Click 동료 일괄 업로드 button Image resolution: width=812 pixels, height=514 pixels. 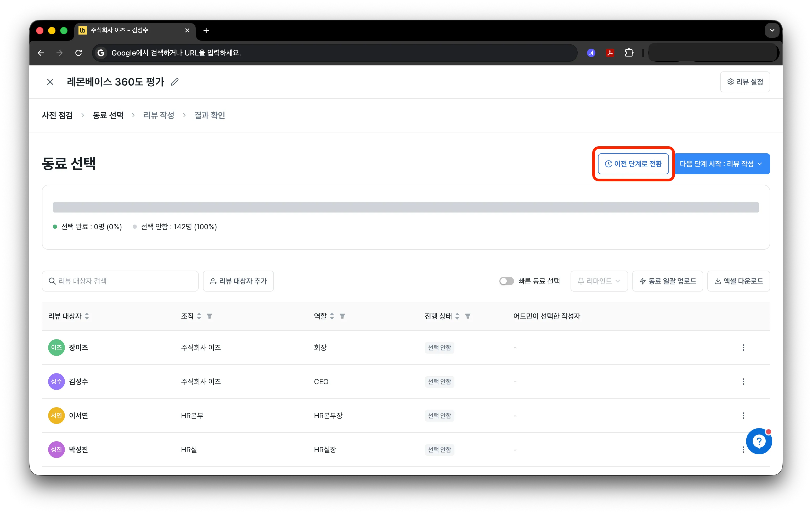(668, 281)
